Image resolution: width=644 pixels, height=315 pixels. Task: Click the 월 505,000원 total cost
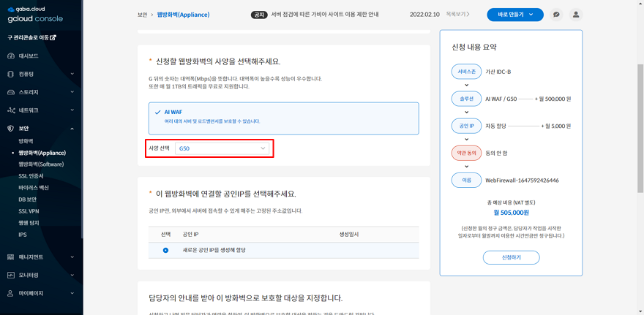[511, 213]
